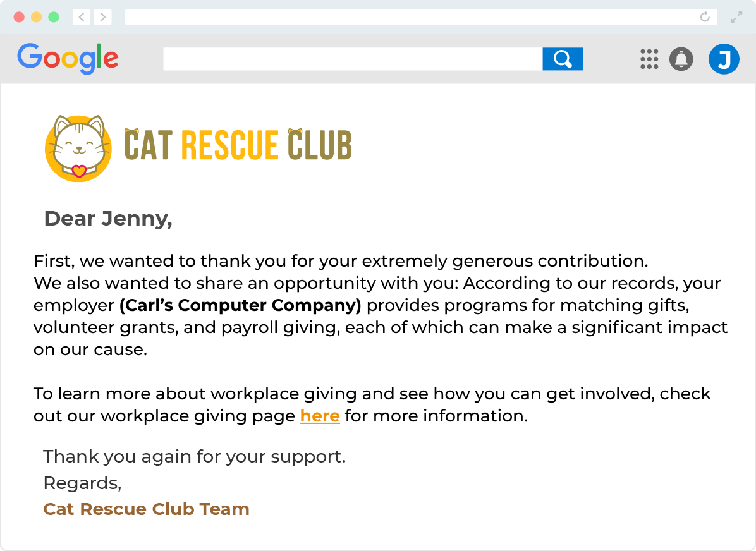Click the smiling cat logo image

[x=78, y=148]
